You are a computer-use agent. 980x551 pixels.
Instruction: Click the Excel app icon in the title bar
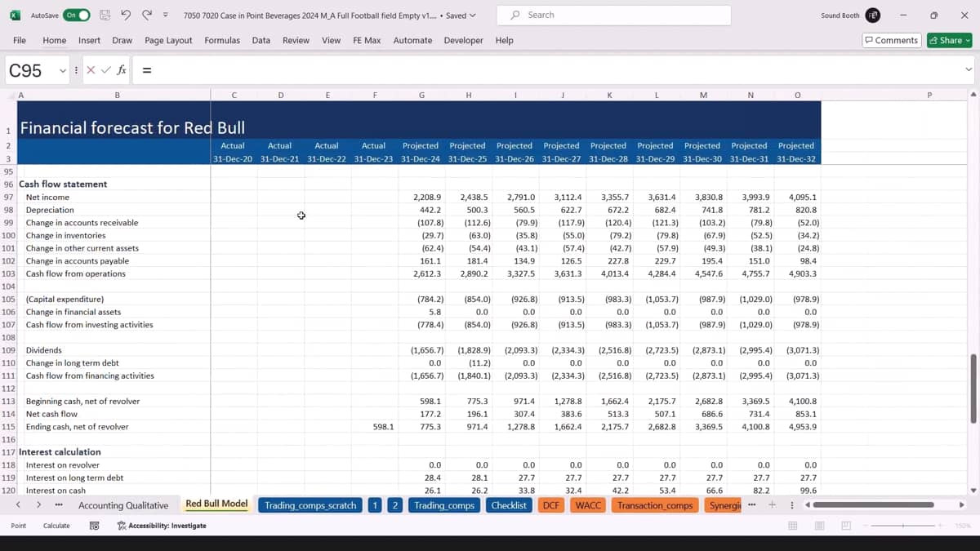15,16
